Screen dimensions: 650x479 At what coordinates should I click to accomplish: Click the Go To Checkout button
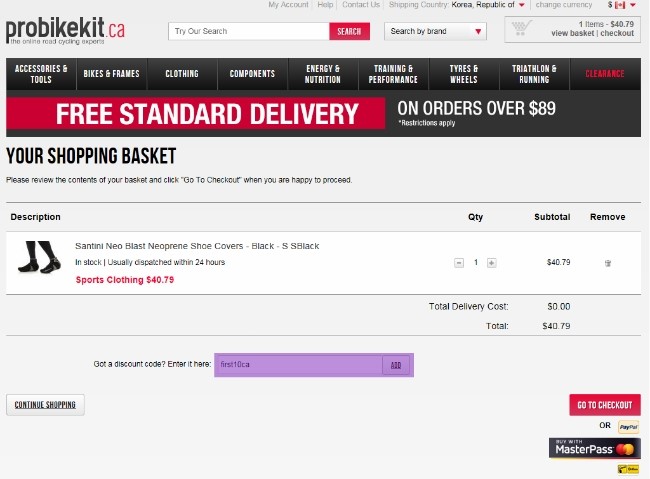(x=604, y=405)
